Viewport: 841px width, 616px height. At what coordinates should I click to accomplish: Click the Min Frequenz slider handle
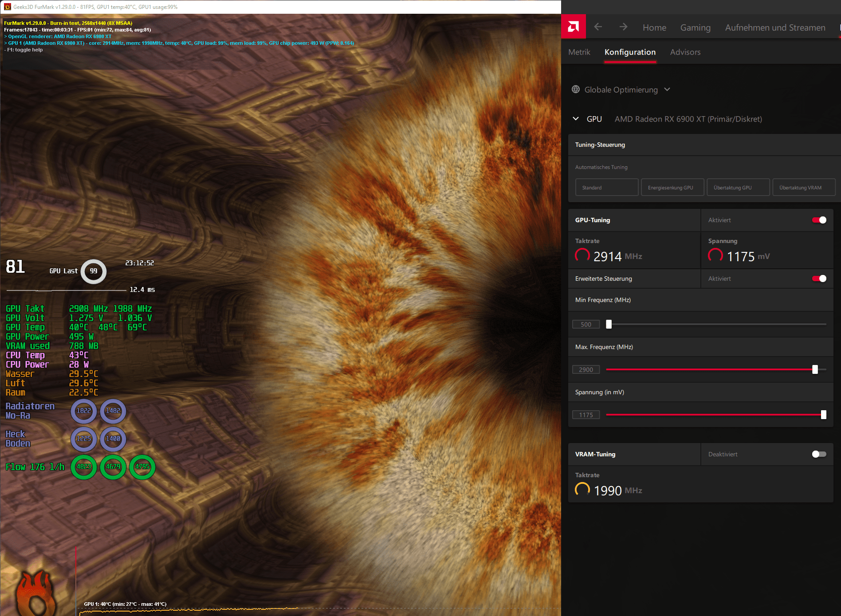tap(609, 324)
